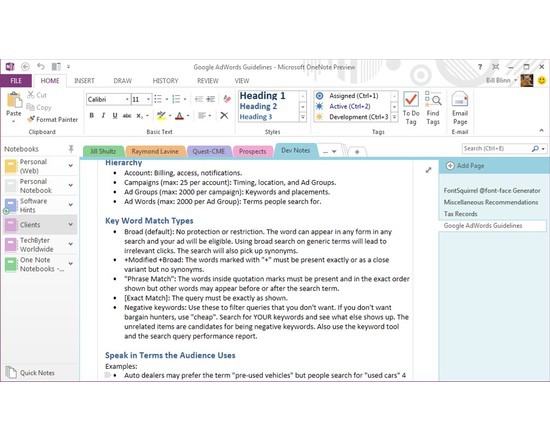Open the Jill Shultz section tab
This screenshot has height=440, width=550.
[x=103, y=151]
